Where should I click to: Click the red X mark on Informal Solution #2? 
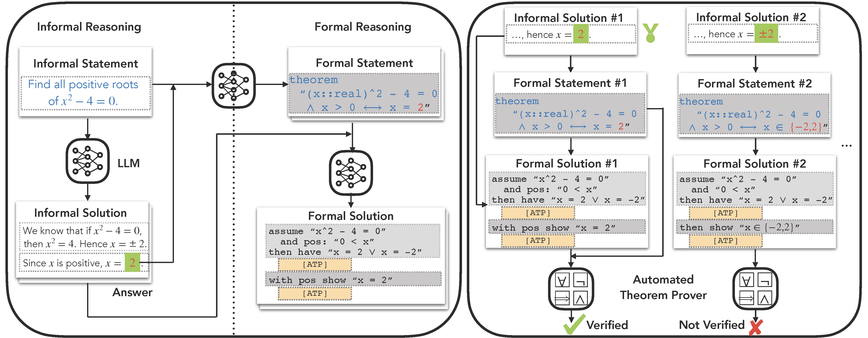tap(758, 326)
